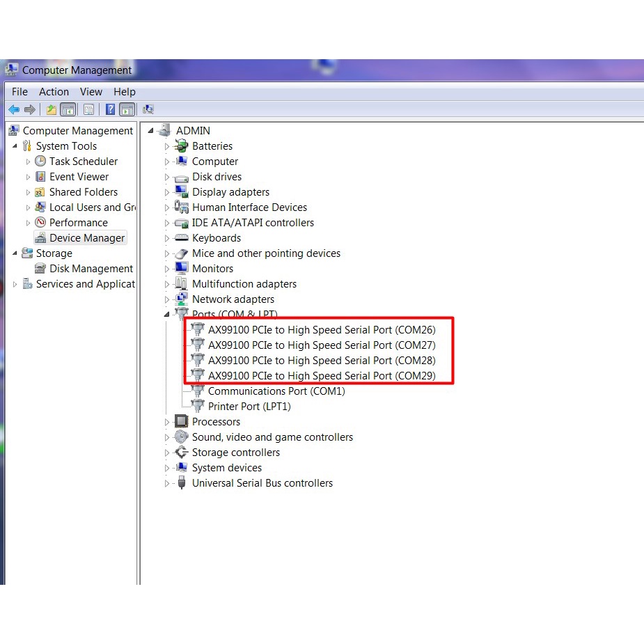The image size is (644, 644).
Task: Expand the Universal Serial Bus controllers arrow
Action: pos(167,483)
